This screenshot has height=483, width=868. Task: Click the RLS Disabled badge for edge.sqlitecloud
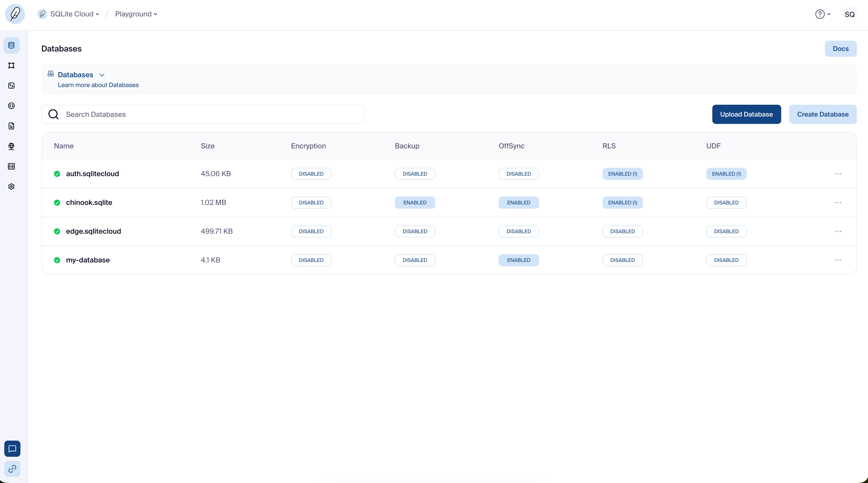pos(622,231)
